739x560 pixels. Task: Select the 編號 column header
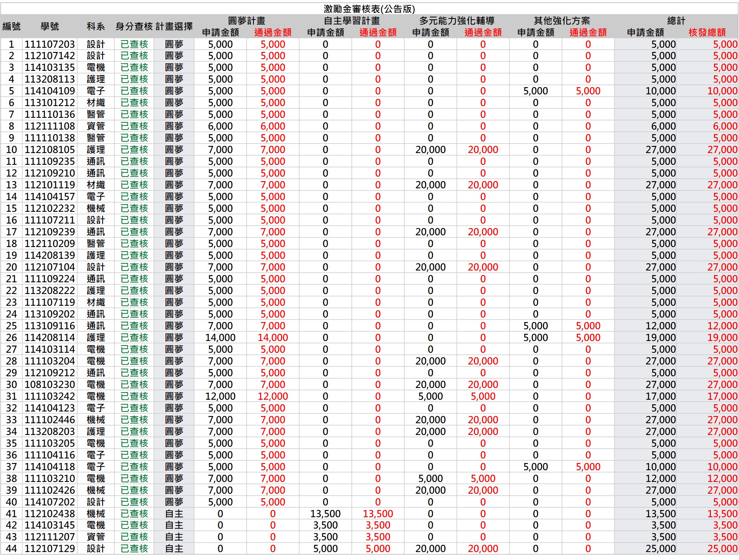[x=11, y=27]
